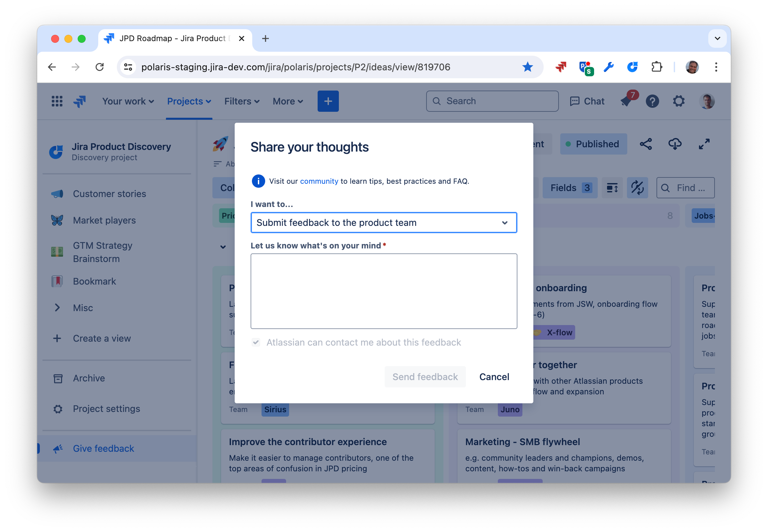Click the Published status button
This screenshot has height=532, width=768.
593,144
